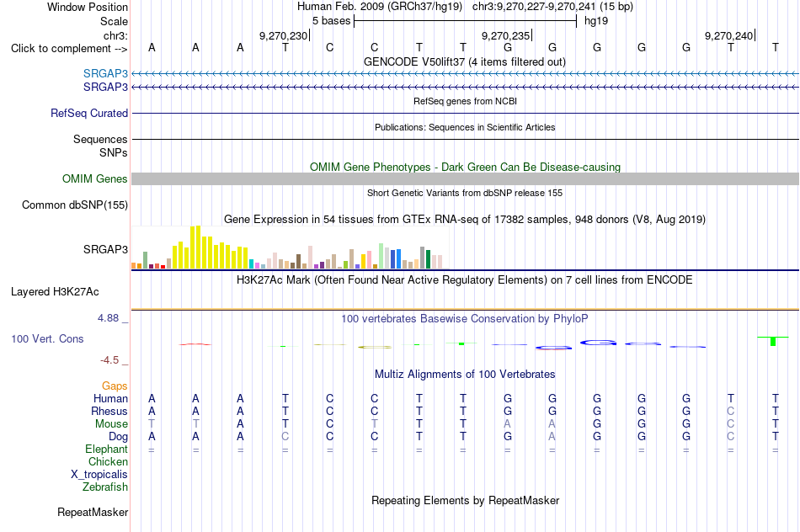The image size is (800, 532).
Task: Click the -4.5 PhyloP lower scale value
Action: coord(109,360)
